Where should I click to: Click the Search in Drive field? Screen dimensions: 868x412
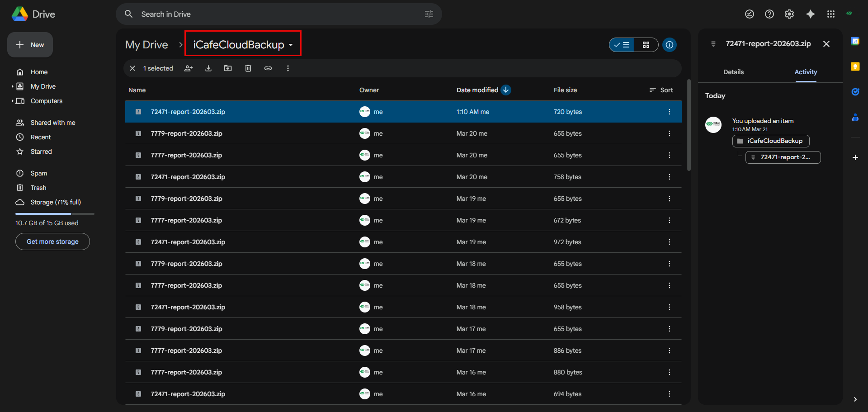point(271,14)
